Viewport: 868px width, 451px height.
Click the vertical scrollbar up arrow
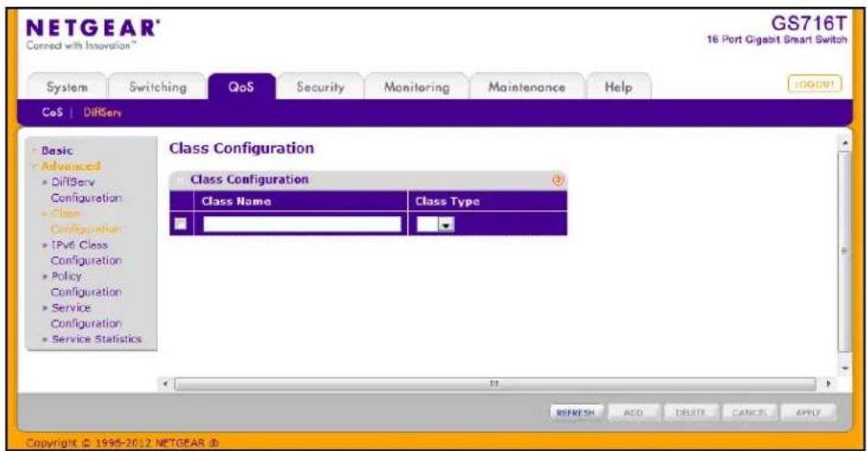(845, 144)
